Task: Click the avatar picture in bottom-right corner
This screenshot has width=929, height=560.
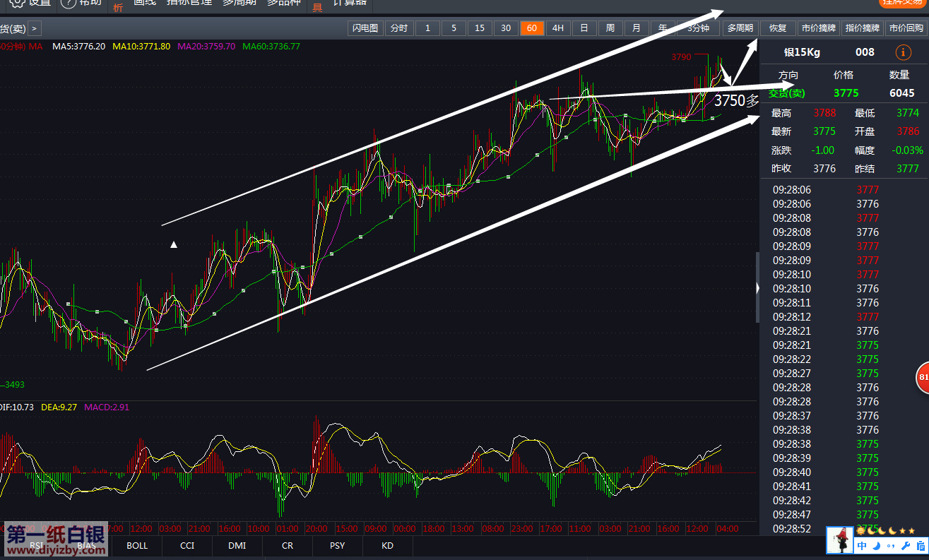Action: coord(840,540)
